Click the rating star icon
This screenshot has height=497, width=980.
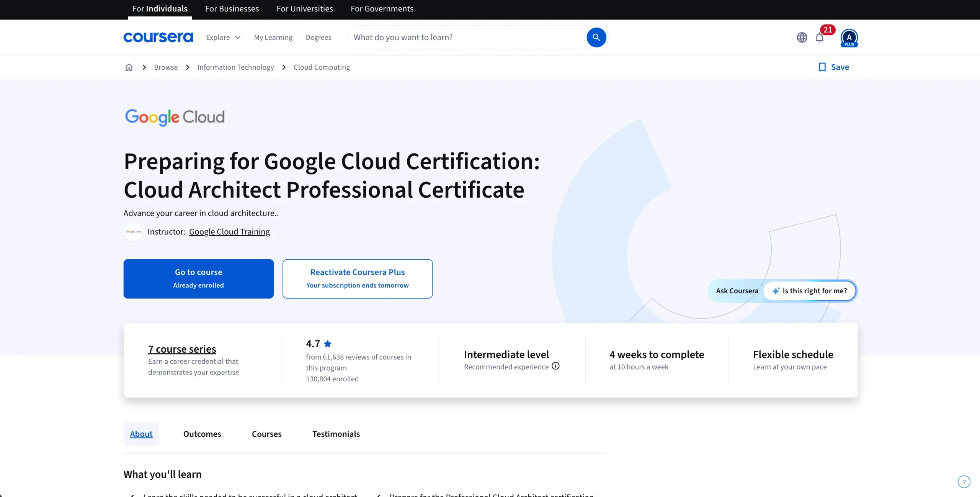point(328,344)
